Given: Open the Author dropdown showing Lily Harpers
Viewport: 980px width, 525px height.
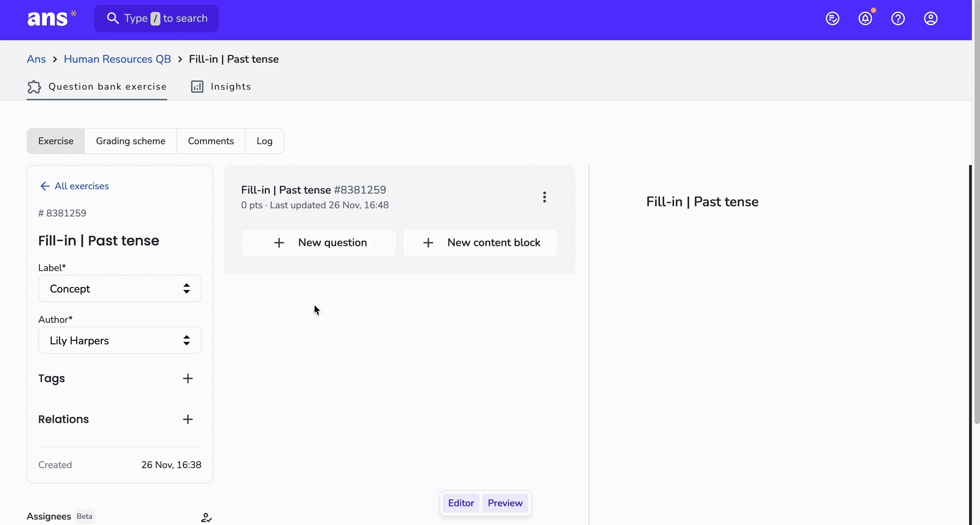Looking at the screenshot, I should pyautogui.click(x=120, y=340).
